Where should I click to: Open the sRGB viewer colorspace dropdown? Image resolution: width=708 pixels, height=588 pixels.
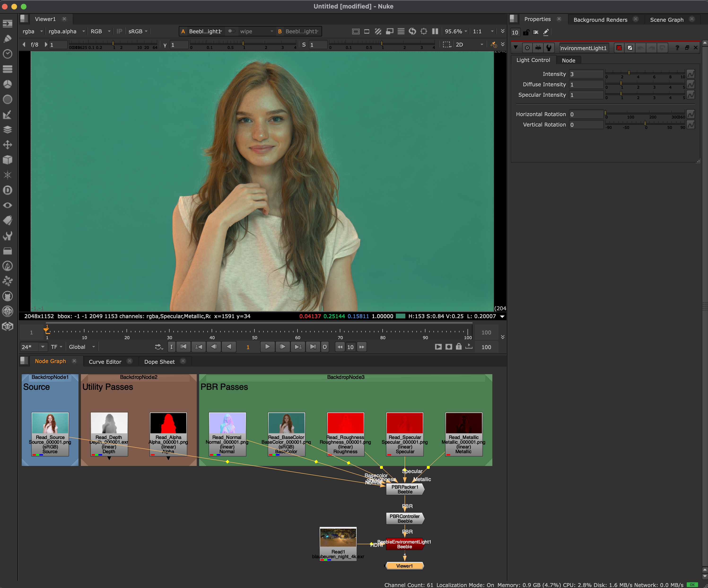(x=138, y=31)
